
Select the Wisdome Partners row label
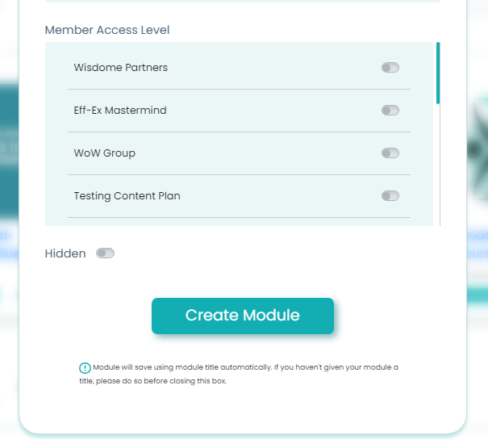121,68
